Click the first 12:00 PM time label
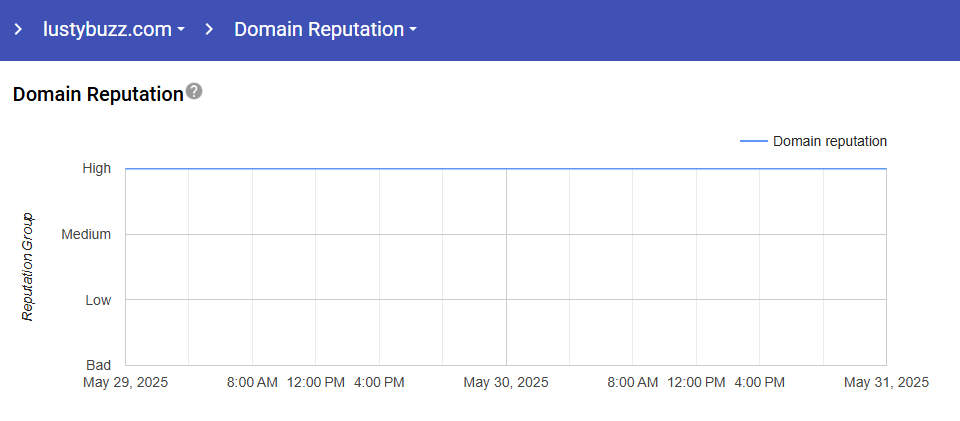Viewport: 960px width, 421px height. coord(316,382)
